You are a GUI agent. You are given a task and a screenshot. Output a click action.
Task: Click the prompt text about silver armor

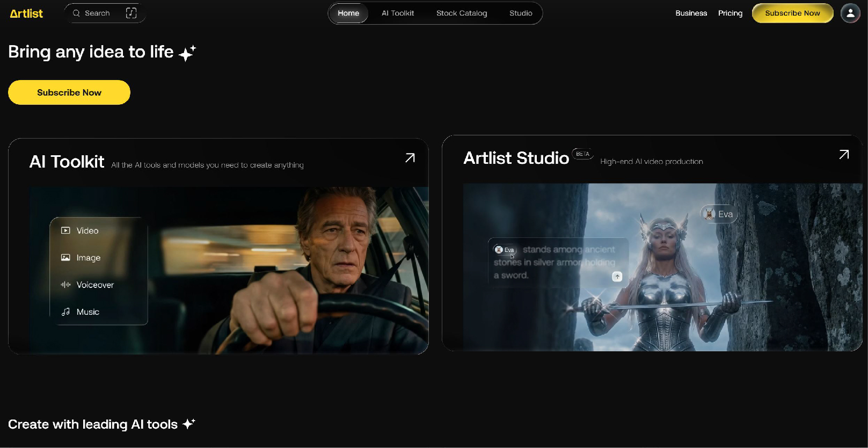pos(555,263)
